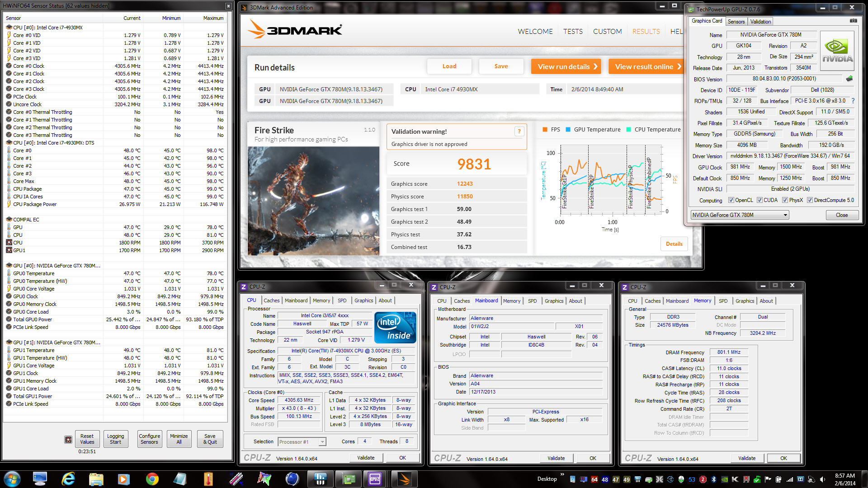Open Internet Explorer from the taskbar

point(68,479)
